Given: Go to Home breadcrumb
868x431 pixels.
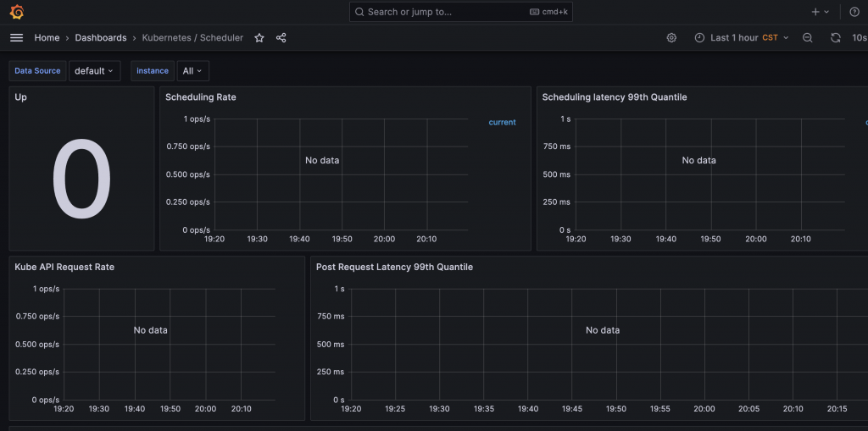Looking at the screenshot, I should (x=47, y=37).
